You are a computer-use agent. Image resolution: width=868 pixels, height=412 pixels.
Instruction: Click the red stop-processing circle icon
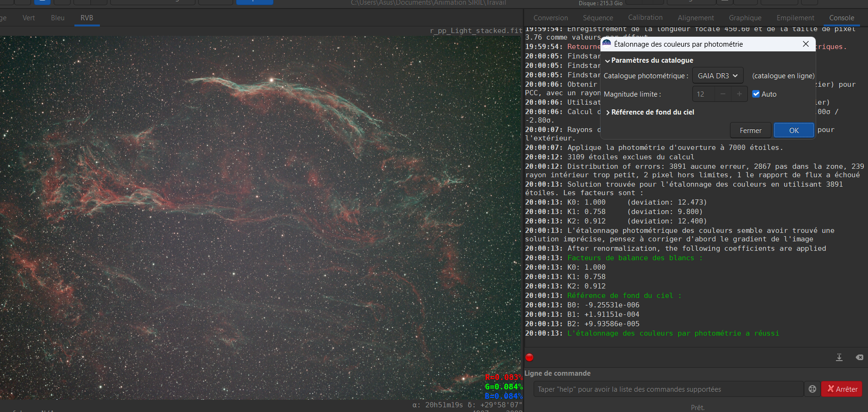[529, 357]
